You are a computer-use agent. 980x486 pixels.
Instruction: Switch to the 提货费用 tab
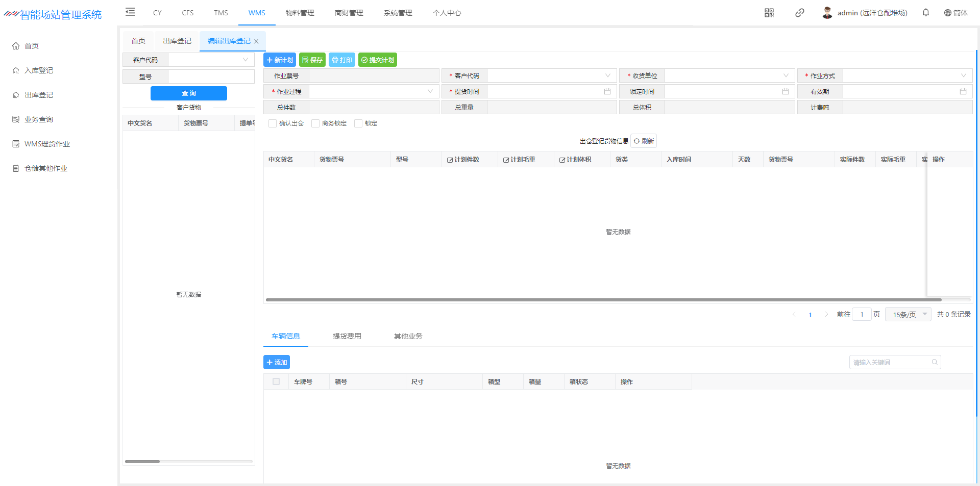point(347,337)
